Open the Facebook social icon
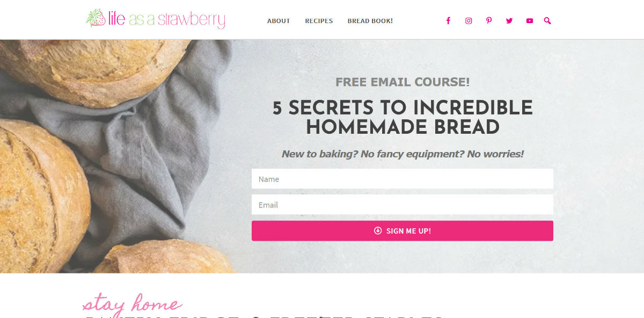 pos(448,21)
